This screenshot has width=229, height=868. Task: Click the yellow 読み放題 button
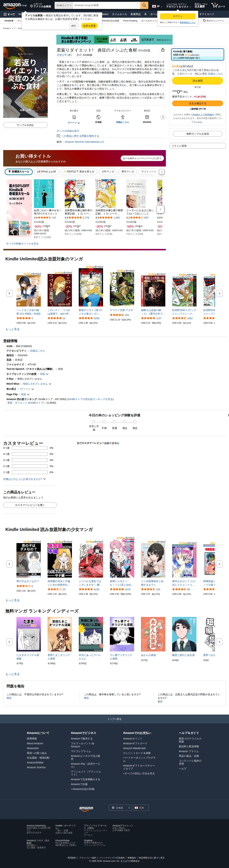point(198,81)
